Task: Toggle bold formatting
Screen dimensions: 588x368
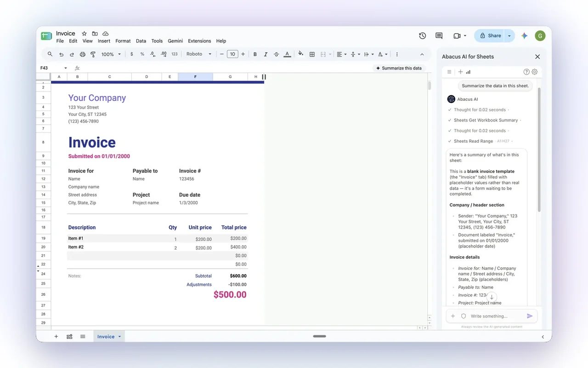Action: (x=255, y=54)
